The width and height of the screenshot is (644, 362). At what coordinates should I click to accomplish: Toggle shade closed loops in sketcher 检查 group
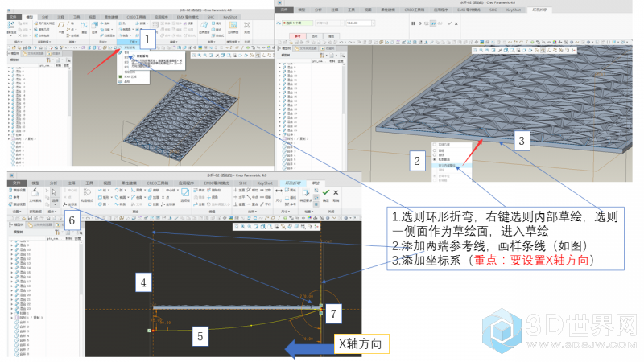(x=316, y=204)
